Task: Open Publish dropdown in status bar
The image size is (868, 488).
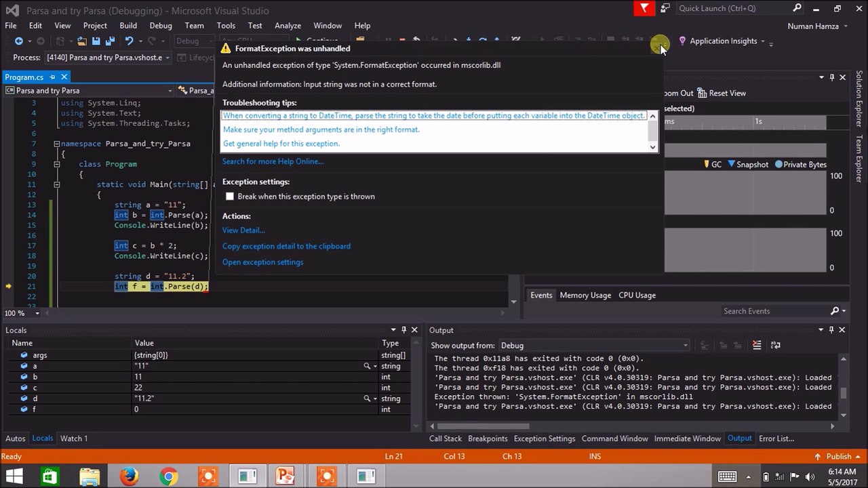Action: point(856,457)
